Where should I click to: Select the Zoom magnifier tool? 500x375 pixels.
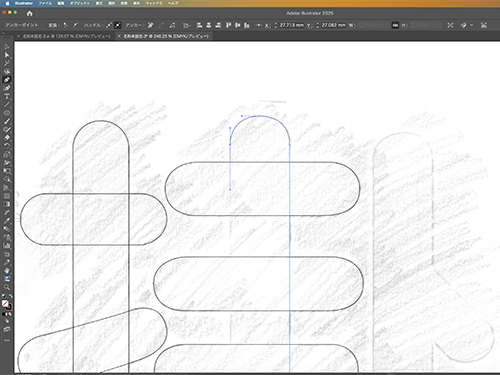(7, 287)
